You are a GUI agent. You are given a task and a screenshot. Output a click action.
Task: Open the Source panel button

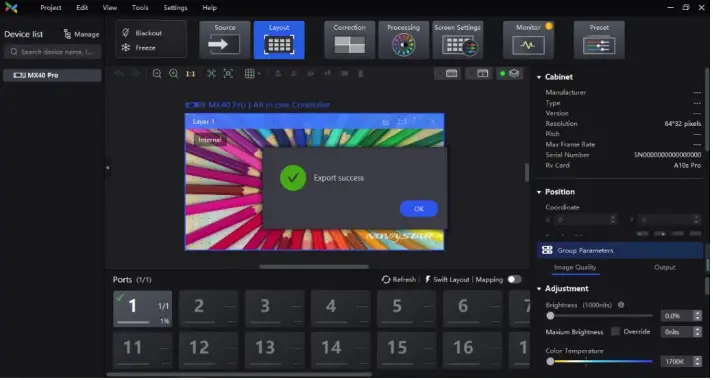226,40
